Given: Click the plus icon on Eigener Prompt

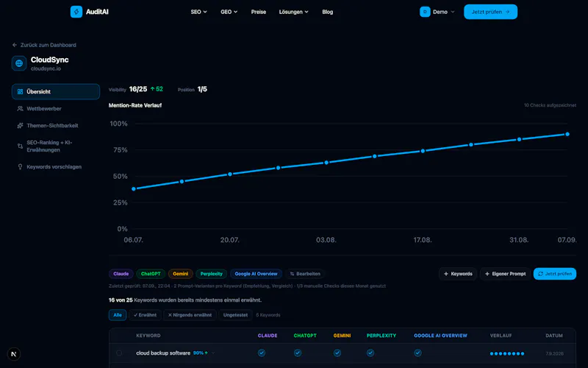Looking at the screenshot, I should pyautogui.click(x=487, y=274).
